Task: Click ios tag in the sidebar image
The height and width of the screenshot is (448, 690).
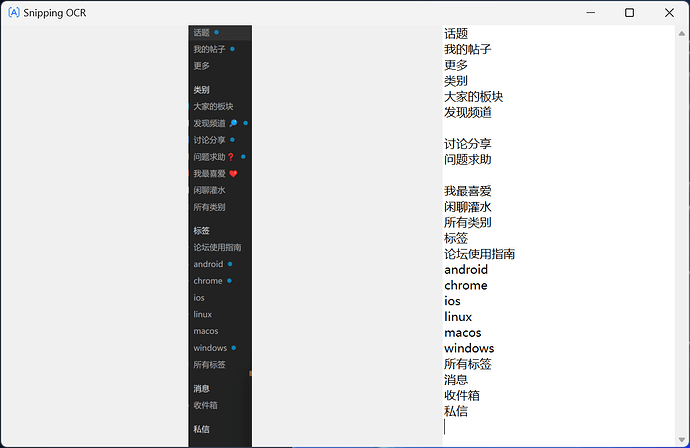Action: tap(199, 297)
